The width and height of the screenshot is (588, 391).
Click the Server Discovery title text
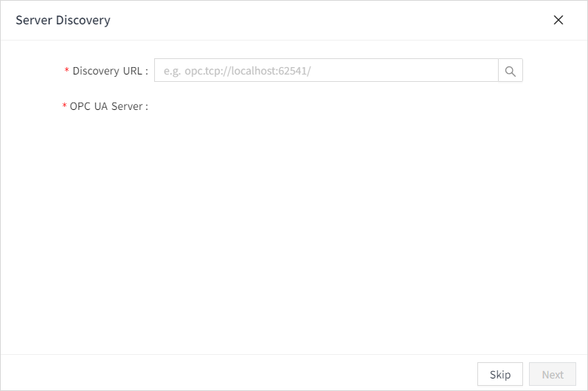(63, 20)
